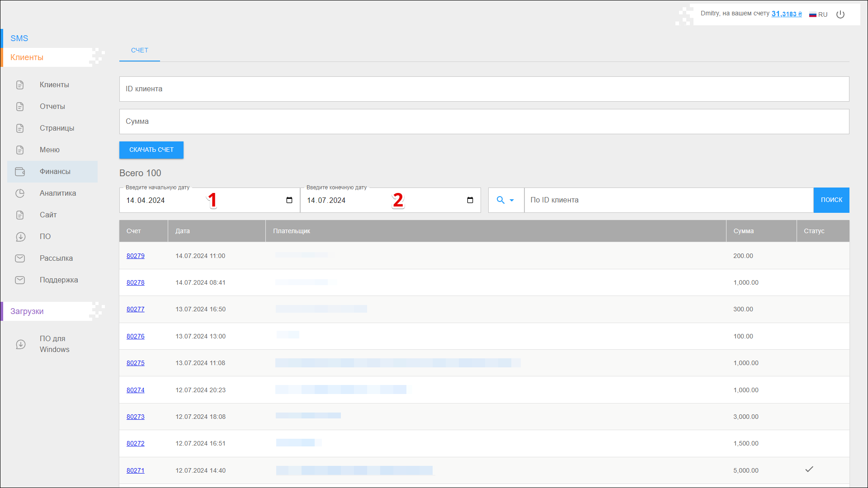
Task: Focus the ID клиента input field
Action: point(484,89)
